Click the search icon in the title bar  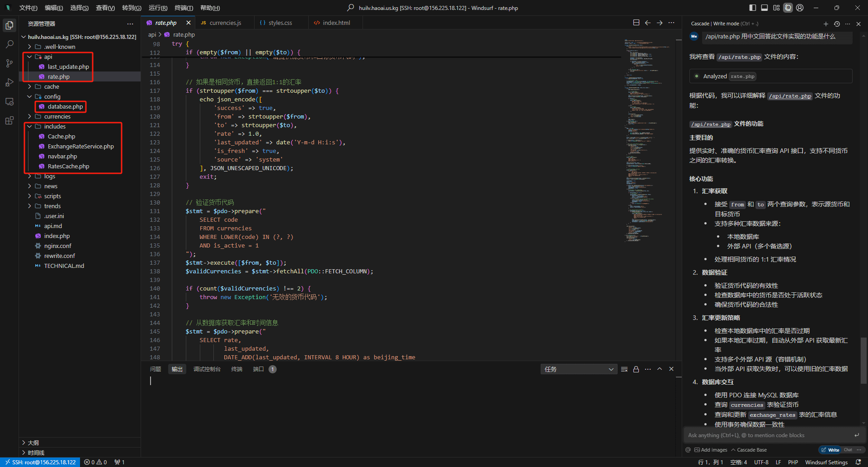[350, 8]
